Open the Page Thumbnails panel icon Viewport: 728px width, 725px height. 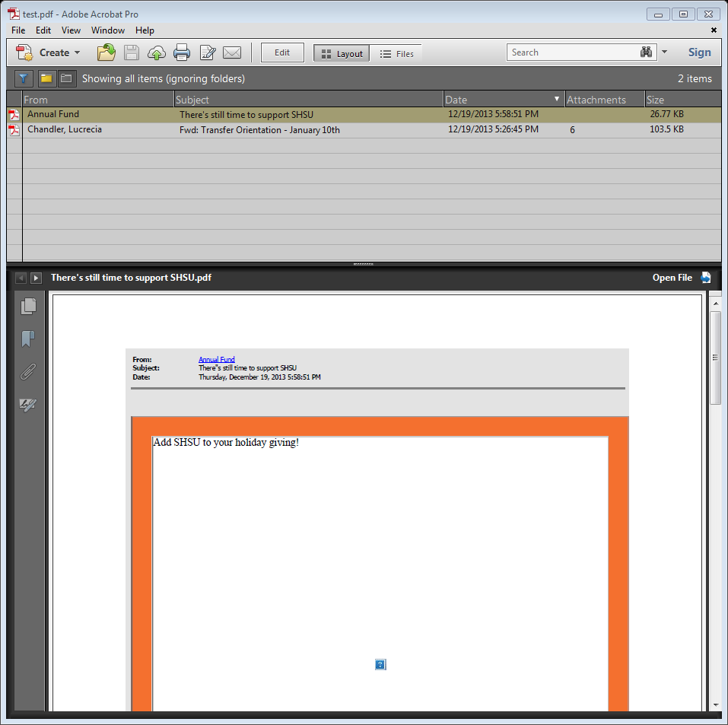click(28, 306)
